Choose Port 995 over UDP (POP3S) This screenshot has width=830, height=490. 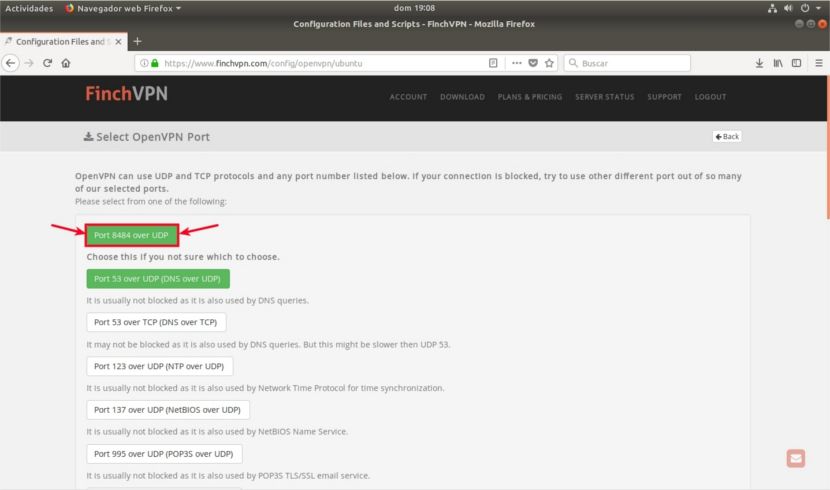[164, 454]
